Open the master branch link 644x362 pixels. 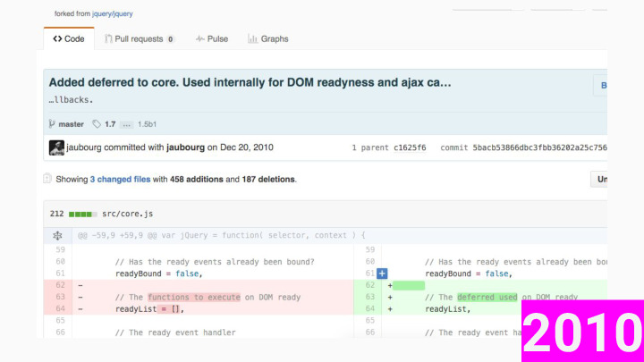pyautogui.click(x=72, y=124)
